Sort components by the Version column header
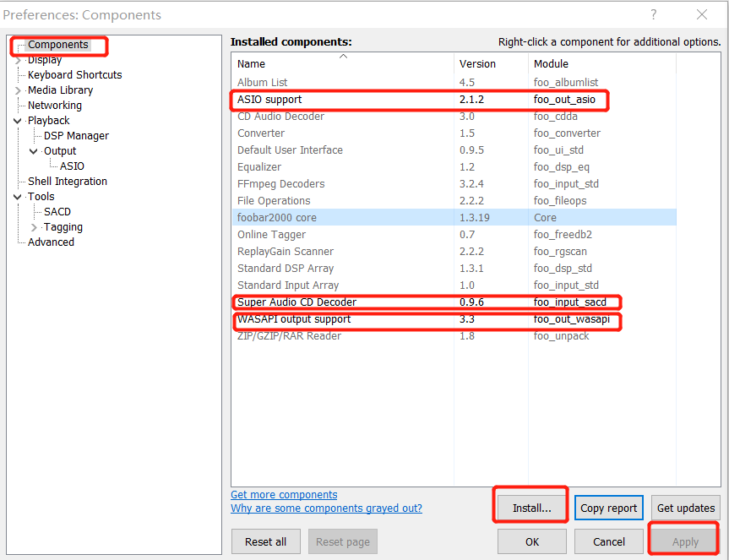Screen dimensions: 729x560 (x=477, y=64)
